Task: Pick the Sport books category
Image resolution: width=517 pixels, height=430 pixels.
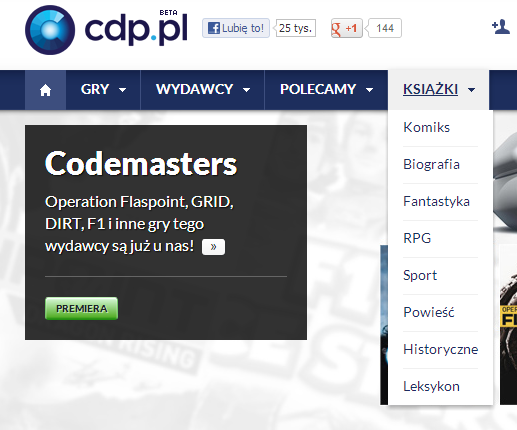Action: point(420,275)
